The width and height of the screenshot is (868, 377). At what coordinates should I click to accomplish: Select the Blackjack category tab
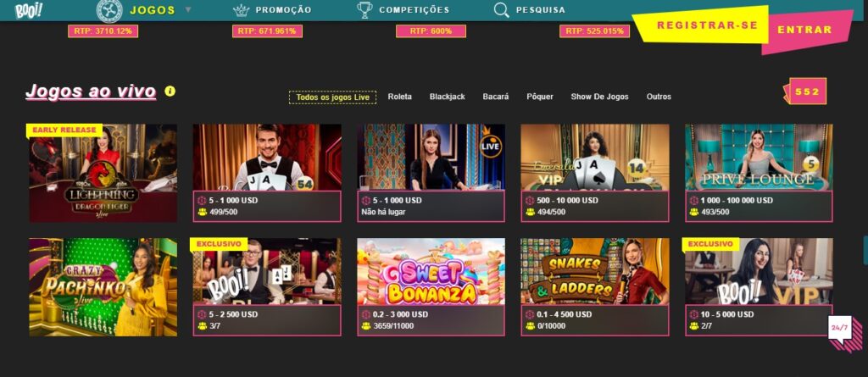pyautogui.click(x=448, y=97)
